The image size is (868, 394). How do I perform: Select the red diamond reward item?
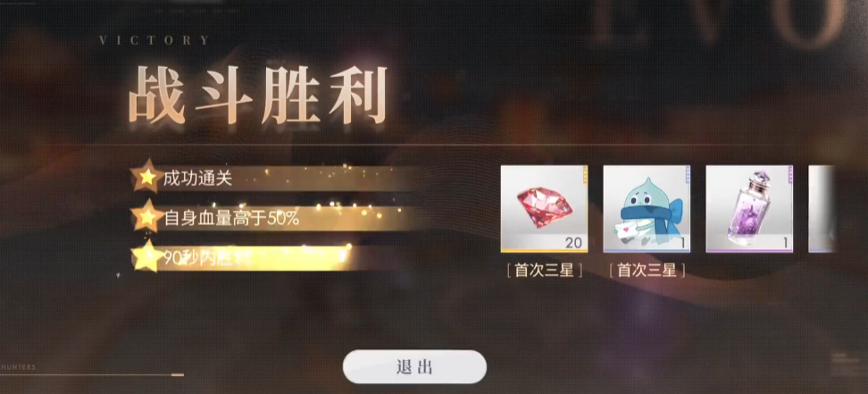(544, 209)
